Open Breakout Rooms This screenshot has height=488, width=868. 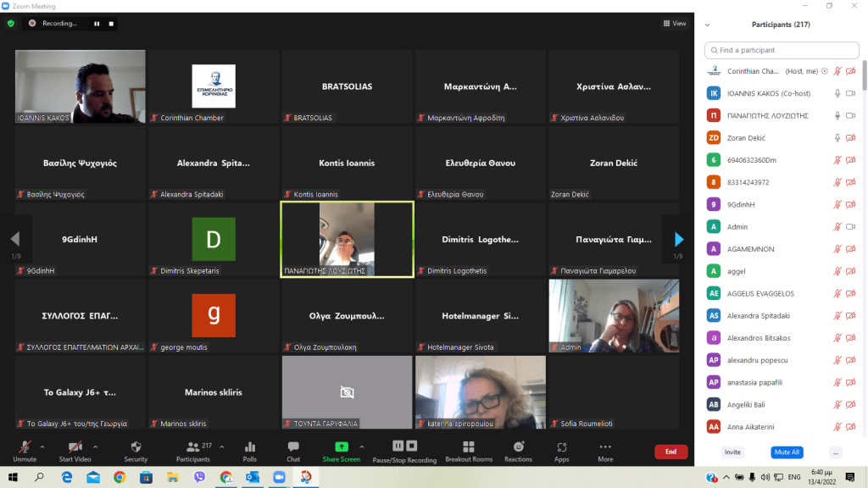tap(469, 451)
